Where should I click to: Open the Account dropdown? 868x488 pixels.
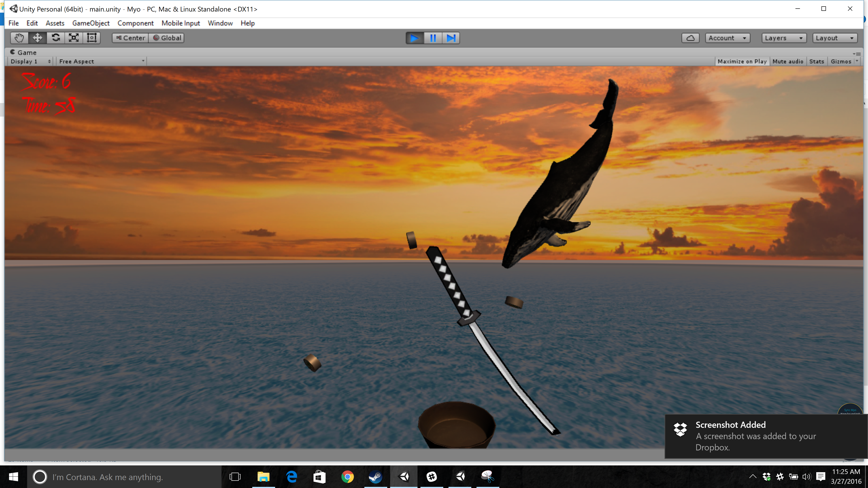coord(727,38)
